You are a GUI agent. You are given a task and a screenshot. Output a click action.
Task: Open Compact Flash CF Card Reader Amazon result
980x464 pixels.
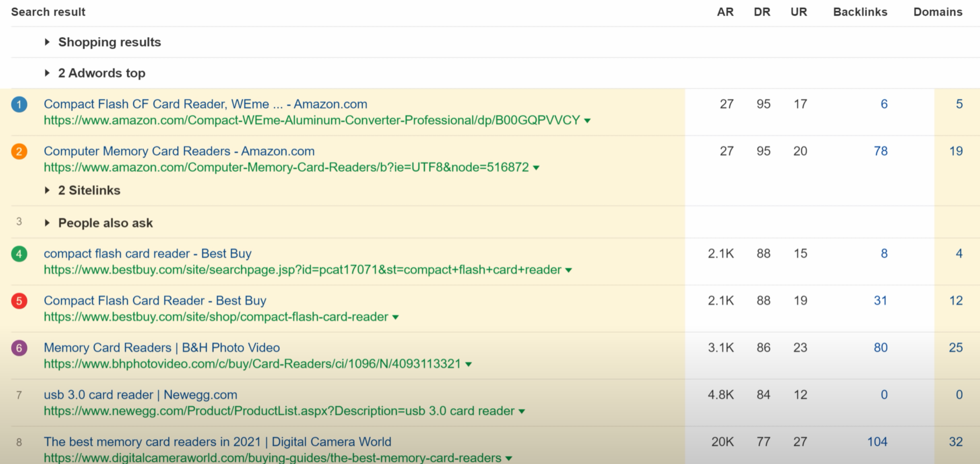(x=205, y=104)
